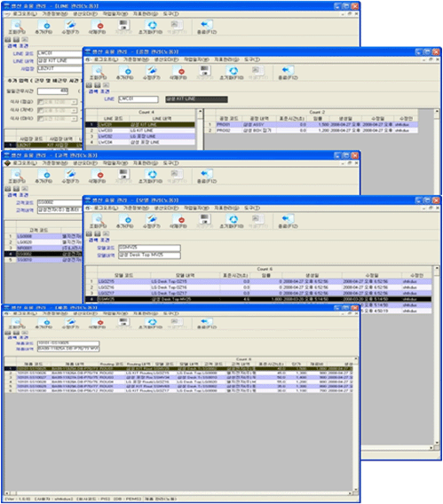Viewport: 443px width, 504px height.
Task: Open the late-night meal time dropdown arrow
Action: point(75,119)
